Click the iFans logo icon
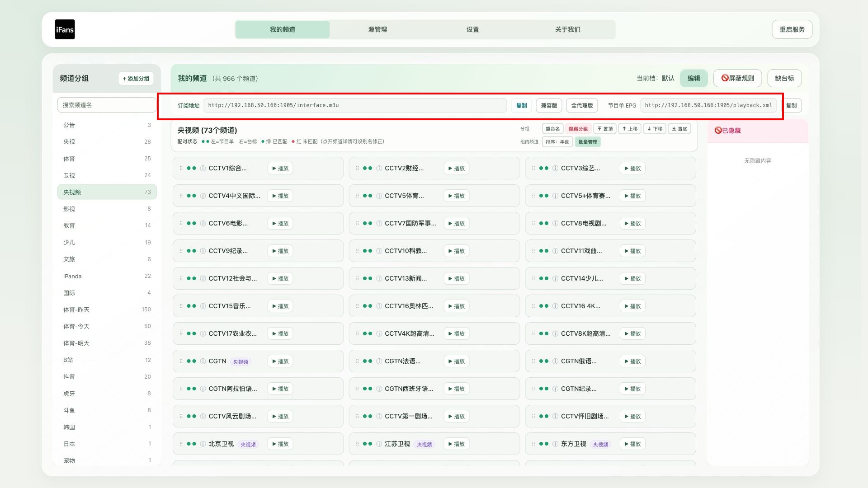Screen dimensions: 868x488 tap(65, 29)
